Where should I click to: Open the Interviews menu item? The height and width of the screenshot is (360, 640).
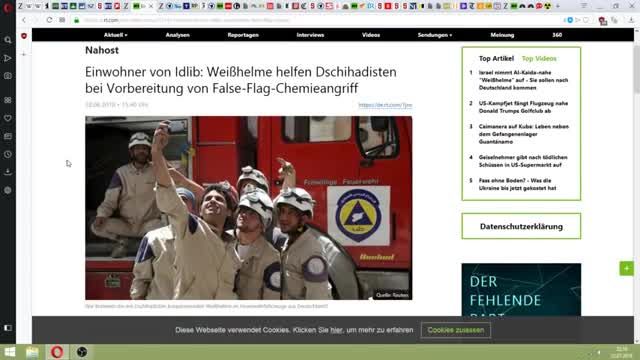[x=310, y=35]
